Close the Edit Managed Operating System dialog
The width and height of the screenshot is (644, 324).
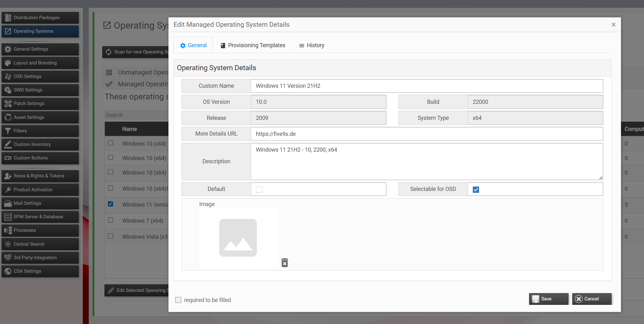613,25
